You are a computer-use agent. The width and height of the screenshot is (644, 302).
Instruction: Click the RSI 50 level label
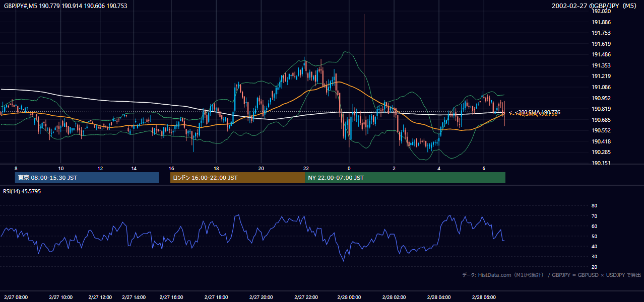[594, 236]
